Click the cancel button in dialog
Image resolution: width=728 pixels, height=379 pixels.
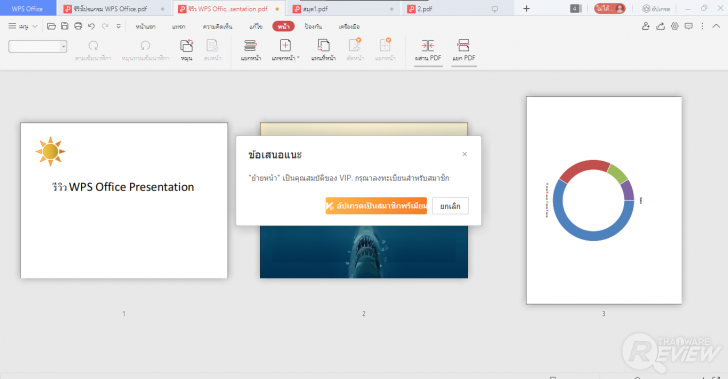click(x=450, y=206)
